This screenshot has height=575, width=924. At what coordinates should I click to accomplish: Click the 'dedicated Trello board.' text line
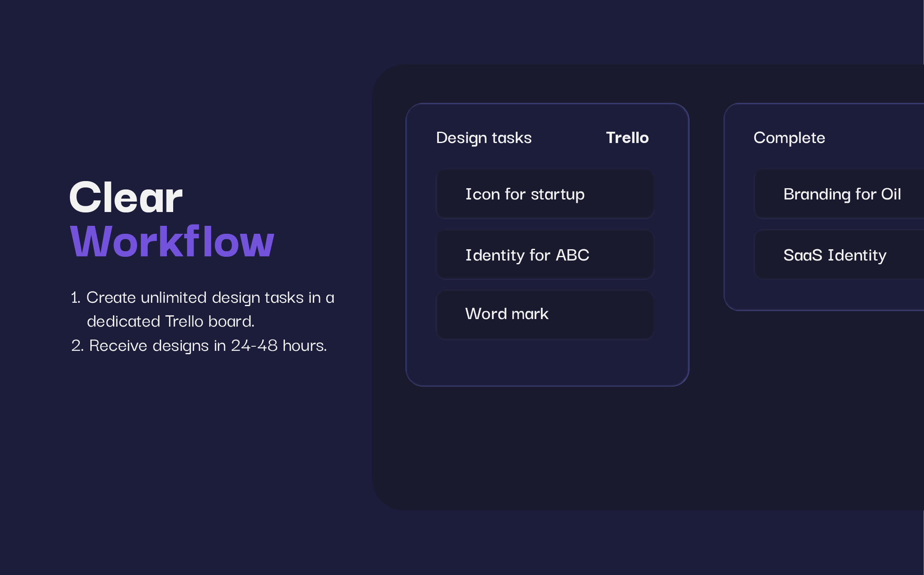(170, 321)
